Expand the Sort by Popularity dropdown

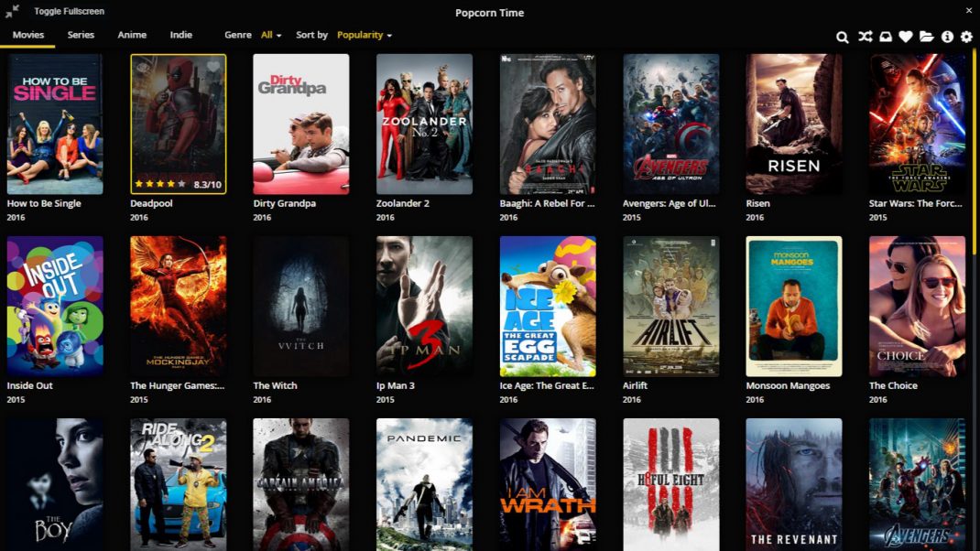point(365,35)
